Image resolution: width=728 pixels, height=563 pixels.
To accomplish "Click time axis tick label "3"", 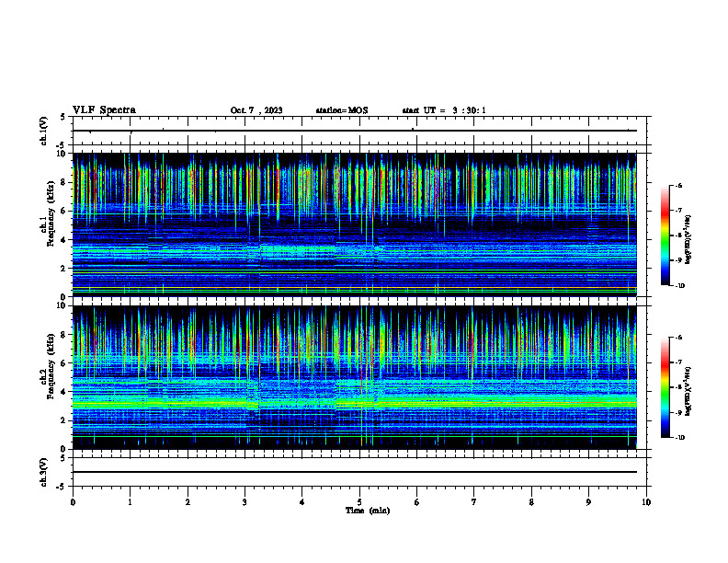I will (x=245, y=502).
